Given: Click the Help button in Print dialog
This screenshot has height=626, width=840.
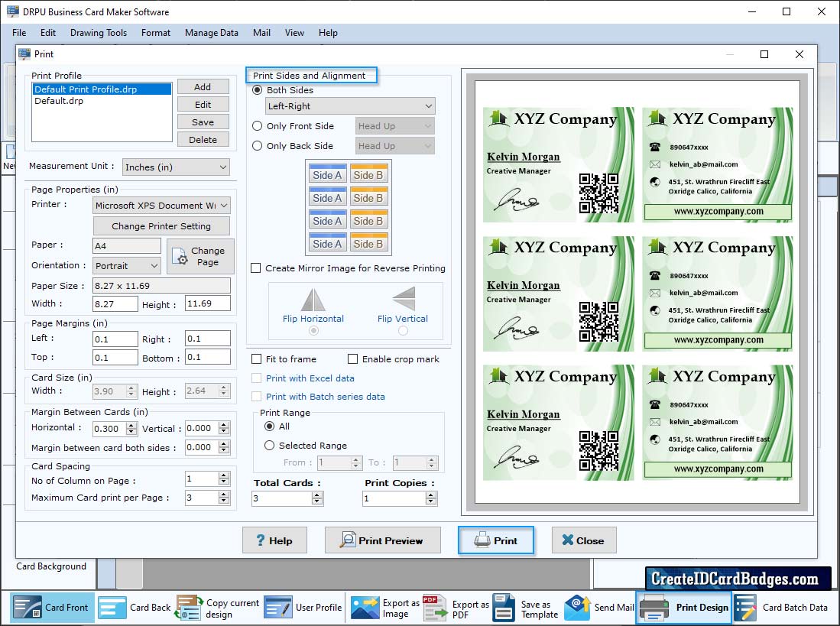Looking at the screenshot, I should tap(274, 540).
